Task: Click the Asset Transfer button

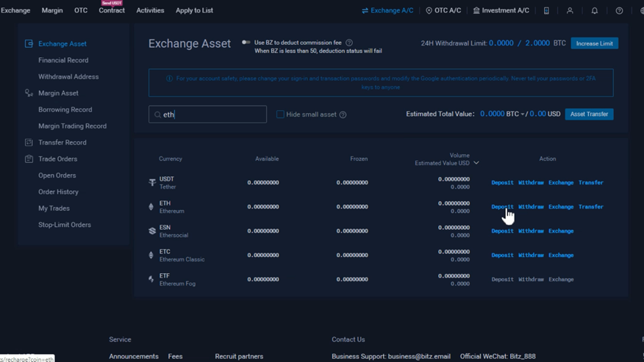Action: tap(589, 114)
